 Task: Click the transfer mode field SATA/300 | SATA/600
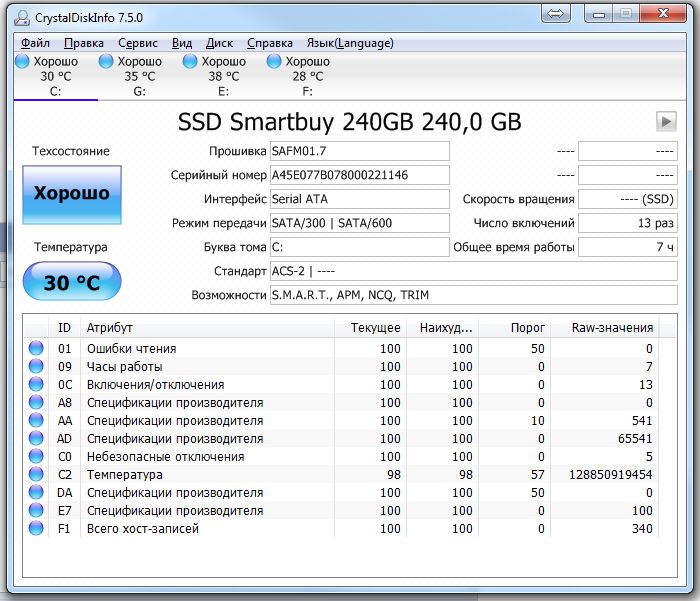click(x=359, y=223)
